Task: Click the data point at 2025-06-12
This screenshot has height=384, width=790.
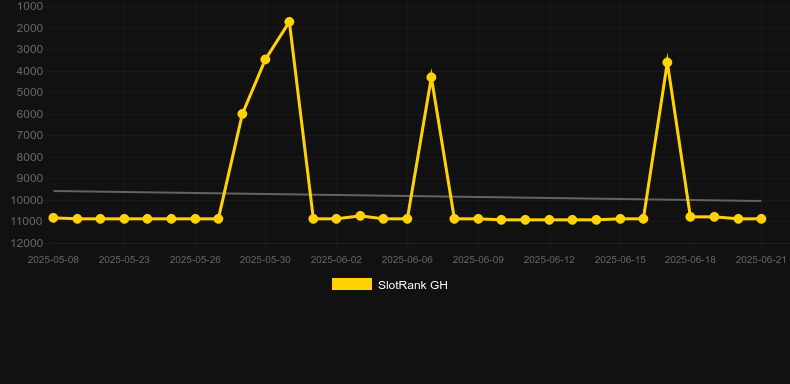Action: point(549,220)
